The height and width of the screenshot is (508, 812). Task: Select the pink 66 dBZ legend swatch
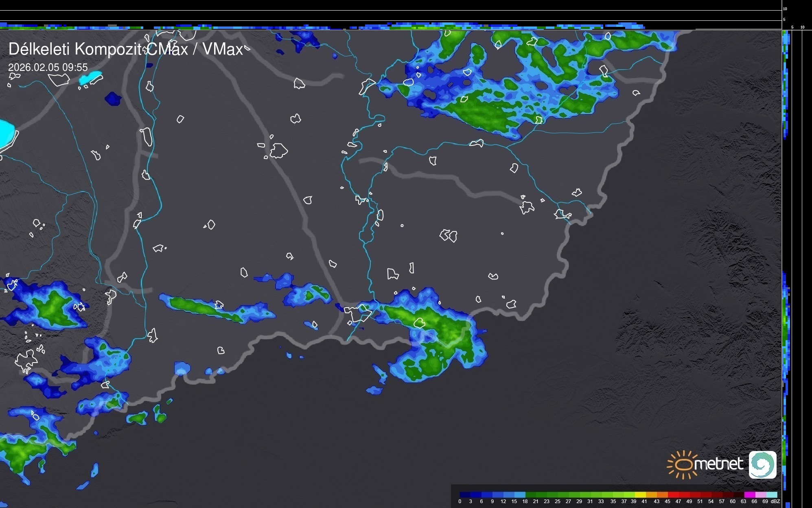761,495
